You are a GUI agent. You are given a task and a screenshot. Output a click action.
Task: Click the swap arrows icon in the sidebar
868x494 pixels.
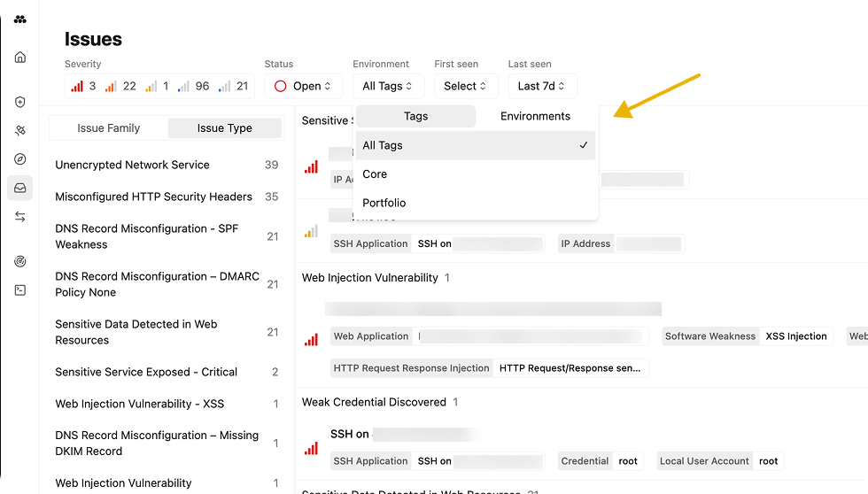coord(20,217)
